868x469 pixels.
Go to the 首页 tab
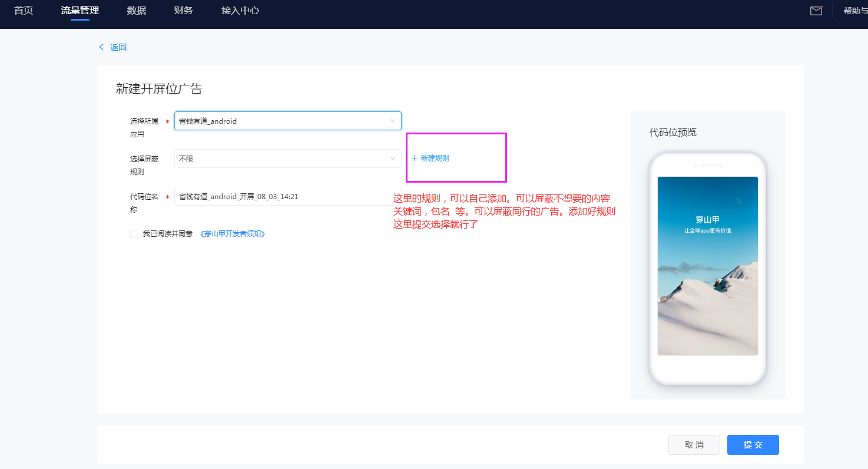coord(24,11)
